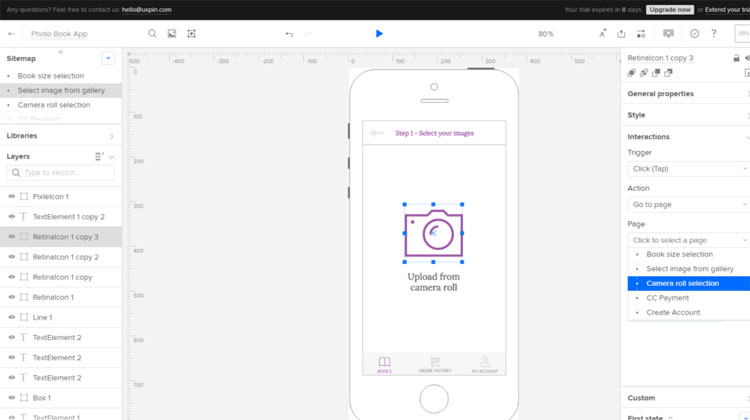Click the lock icon for RetinaIcon 1 copy 3

coord(736,58)
